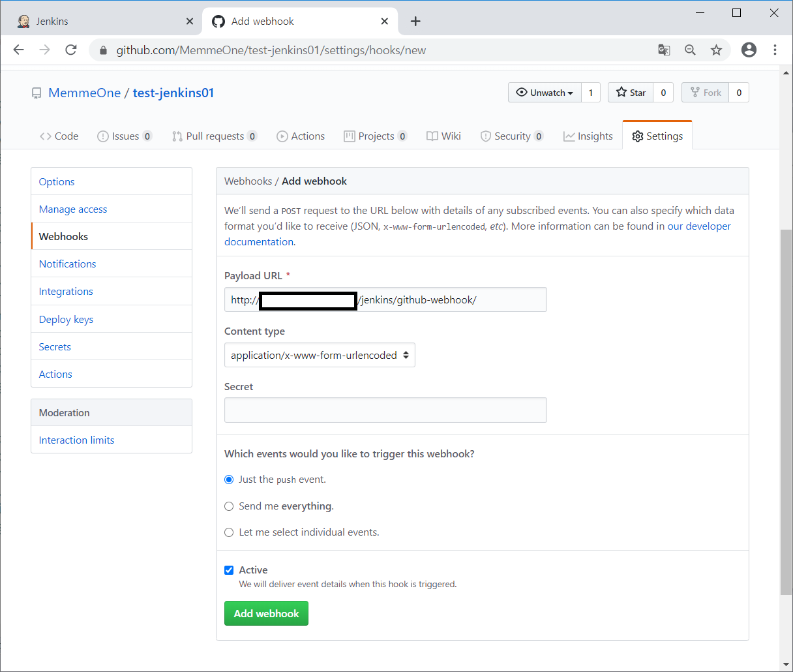The width and height of the screenshot is (793, 672).
Task: Click the browser address bar URL
Action: point(271,50)
